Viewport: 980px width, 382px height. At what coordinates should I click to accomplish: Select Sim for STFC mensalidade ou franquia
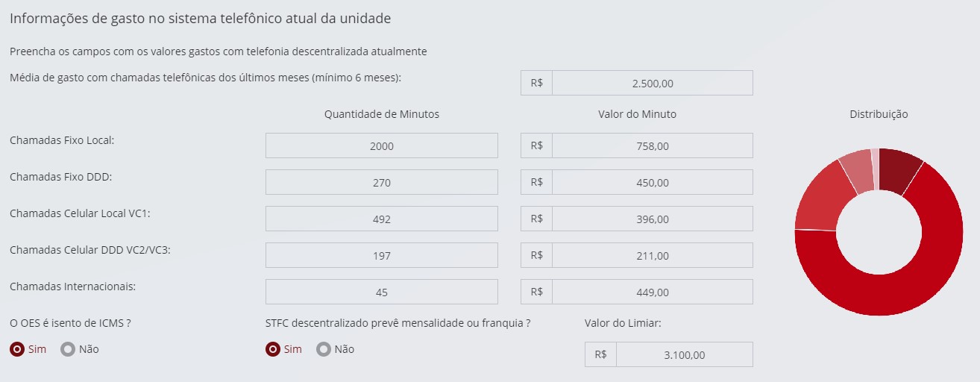point(274,349)
